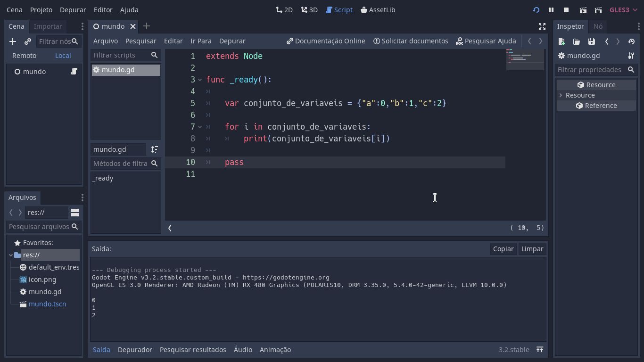Open Arquivos panel options menu
This screenshot has width=644, height=362.
click(x=82, y=197)
